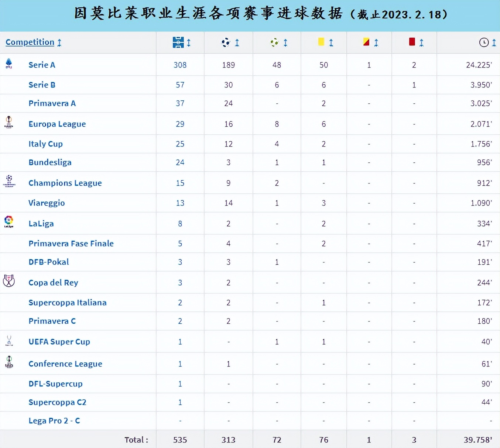Viewport: 500px width, 448px height.
Task: Toggle sort arrows beside yellow card icon
Action: coord(331,43)
